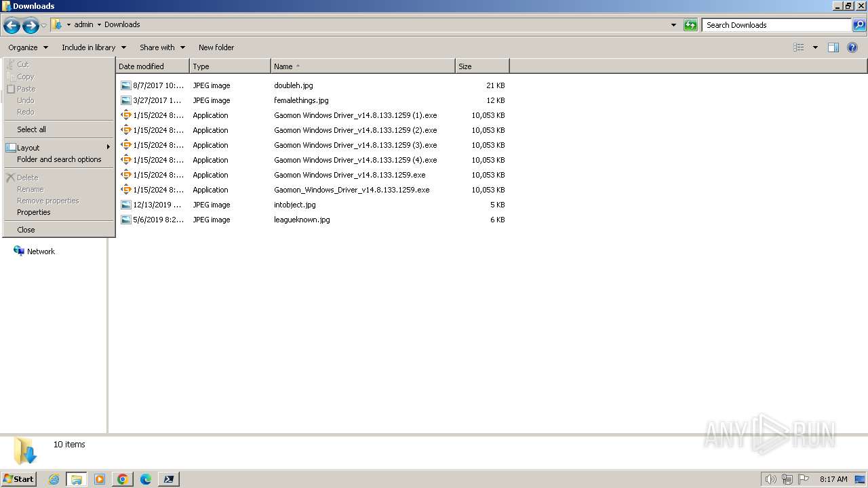The height and width of the screenshot is (488, 868).
Task: Open Microsoft Edge from the taskbar
Action: [146, 479]
